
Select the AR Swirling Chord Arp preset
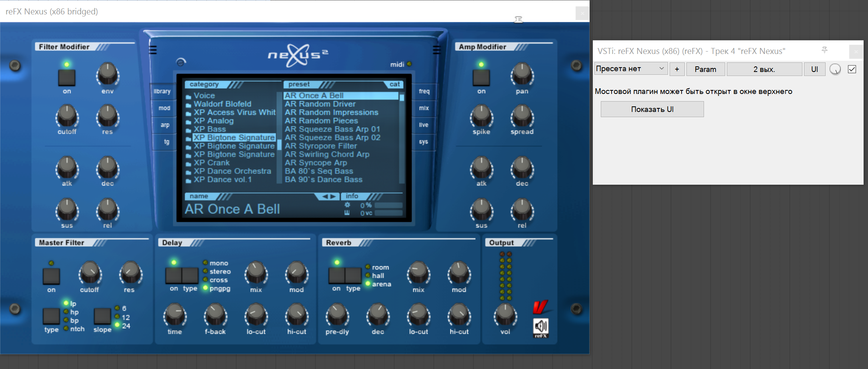tap(327, 154)
